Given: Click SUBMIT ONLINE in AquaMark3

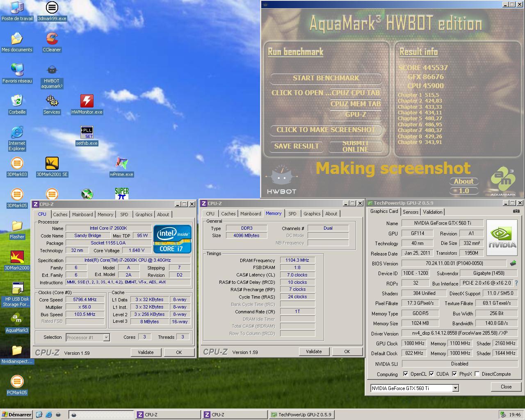Looking at the screenshot, I should tap(356, 146).
